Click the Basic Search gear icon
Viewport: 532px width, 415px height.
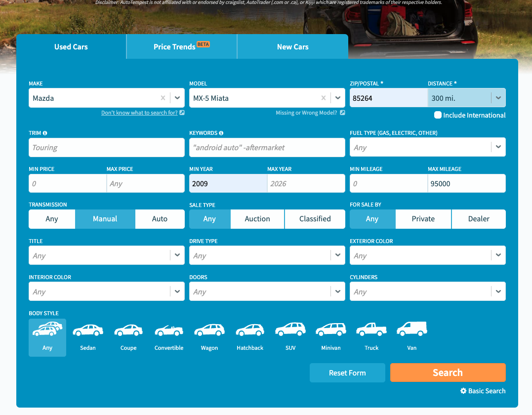[463, 391]
